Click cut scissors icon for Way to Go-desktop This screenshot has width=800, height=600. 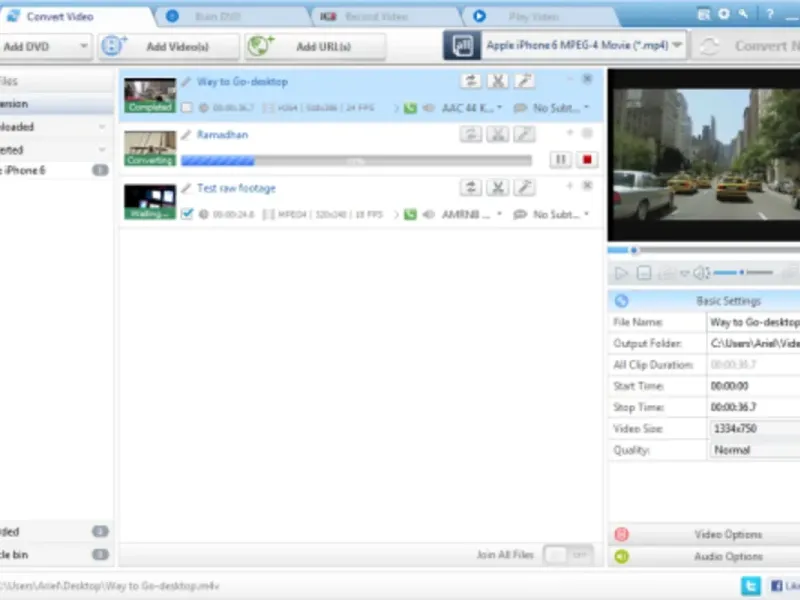pyautogui.click(x=497, y=81)
